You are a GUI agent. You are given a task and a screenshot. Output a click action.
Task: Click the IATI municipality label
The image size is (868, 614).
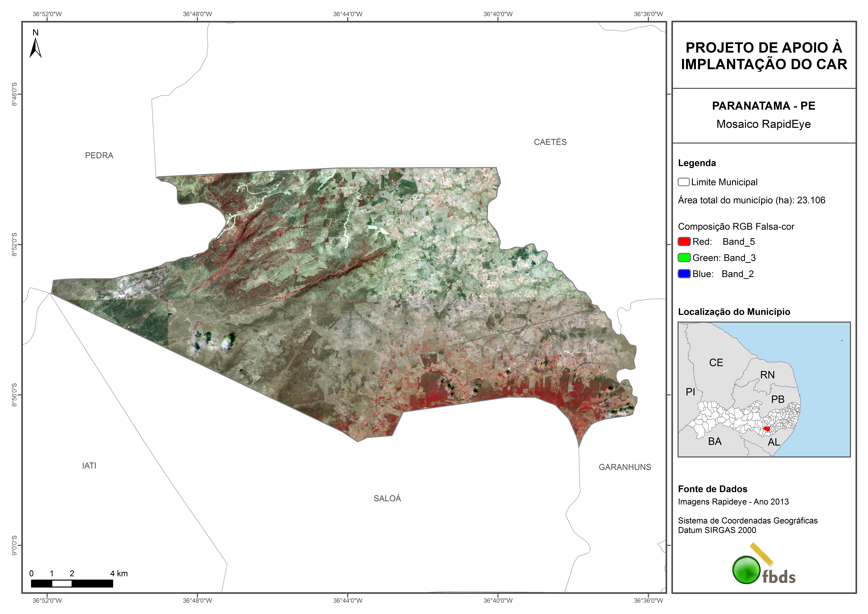click(x=89, y=466)
